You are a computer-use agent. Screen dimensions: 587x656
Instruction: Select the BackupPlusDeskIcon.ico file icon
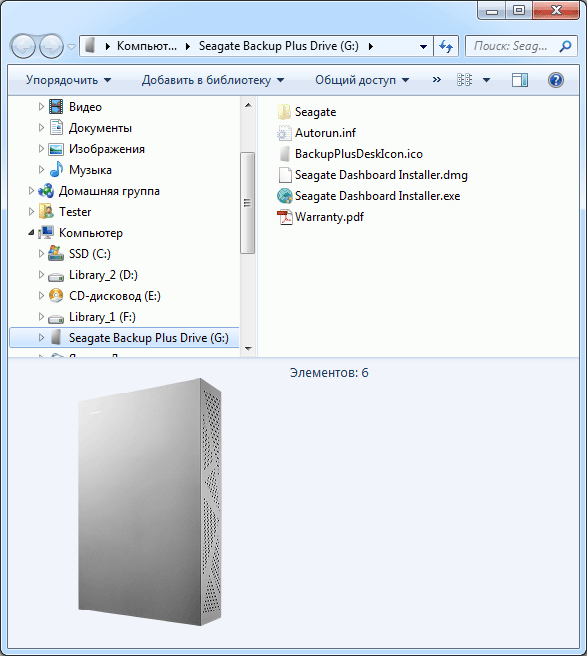click(x=285, y=154)
